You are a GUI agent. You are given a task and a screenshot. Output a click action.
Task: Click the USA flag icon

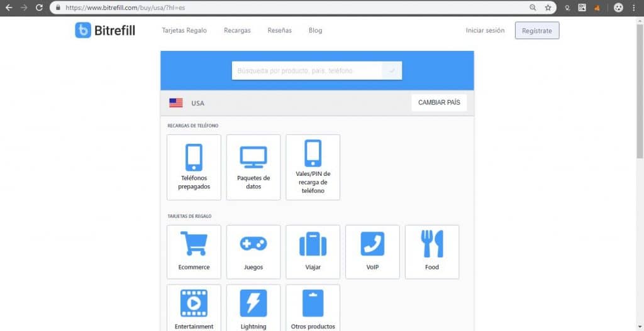click(176, 103)
